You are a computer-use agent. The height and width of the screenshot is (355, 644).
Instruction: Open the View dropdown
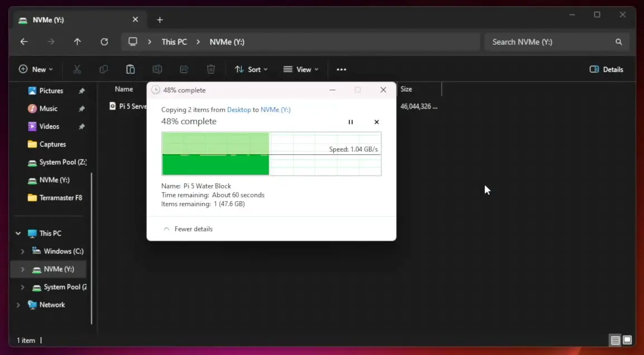[x=301, y=70]
